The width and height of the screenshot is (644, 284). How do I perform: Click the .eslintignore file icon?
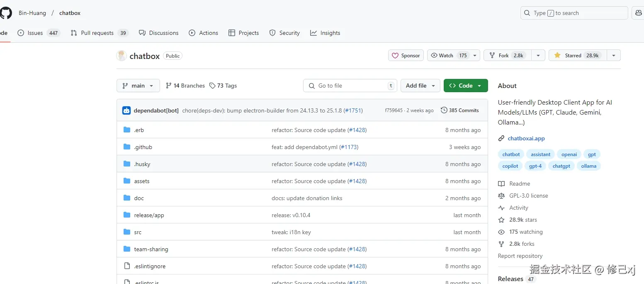[x=127, y=266]
